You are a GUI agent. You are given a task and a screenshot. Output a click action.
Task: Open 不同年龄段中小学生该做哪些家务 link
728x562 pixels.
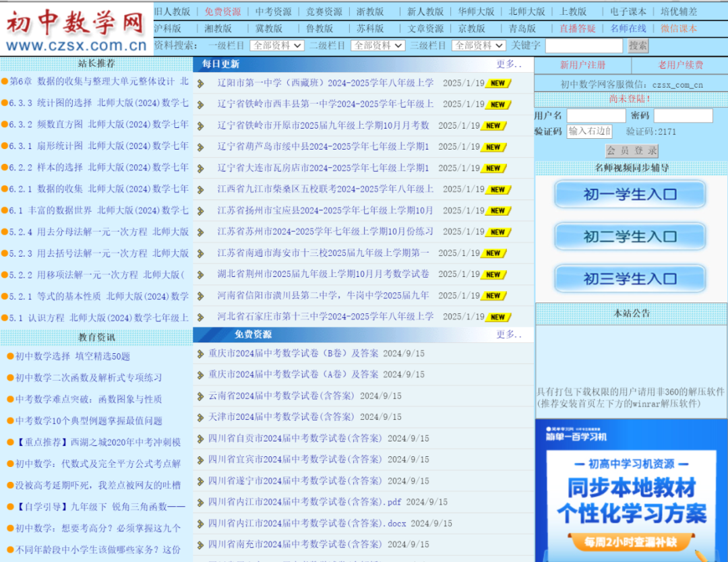coord(98,550)
